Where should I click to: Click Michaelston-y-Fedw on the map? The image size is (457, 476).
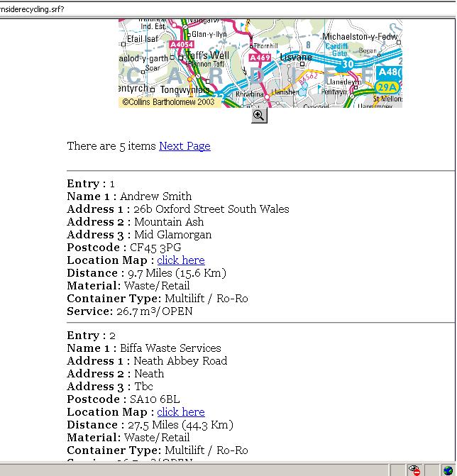360,37
